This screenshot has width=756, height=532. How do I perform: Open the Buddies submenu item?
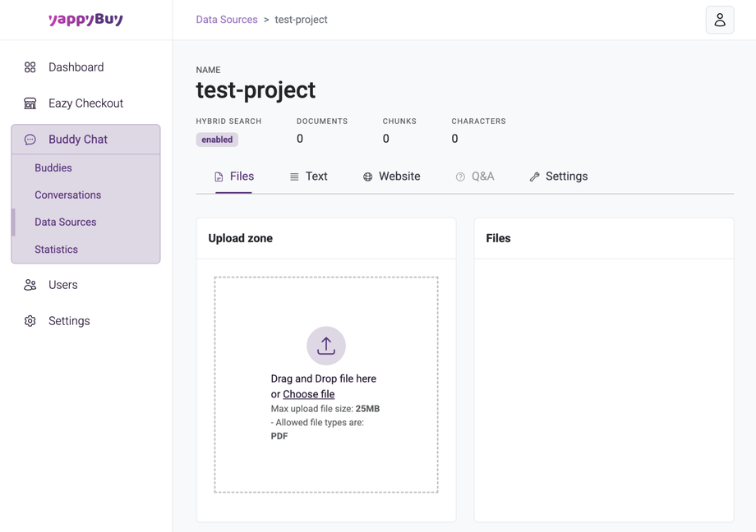pos(53,167)
